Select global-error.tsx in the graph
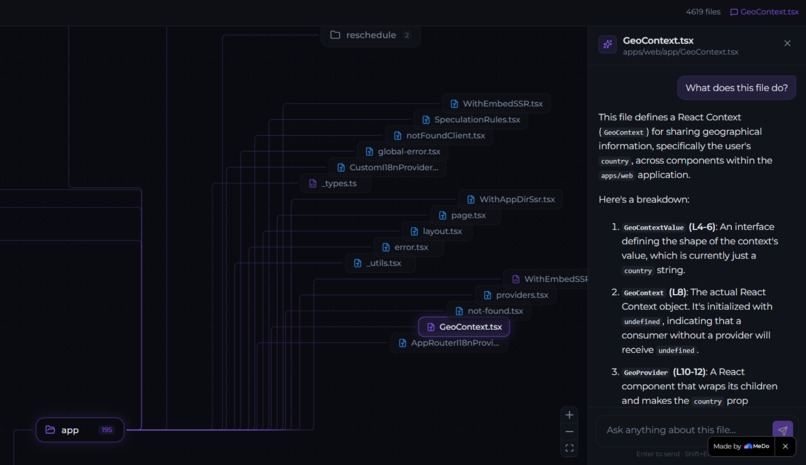The height and width of the screenshot is (465, 806). 402,152
